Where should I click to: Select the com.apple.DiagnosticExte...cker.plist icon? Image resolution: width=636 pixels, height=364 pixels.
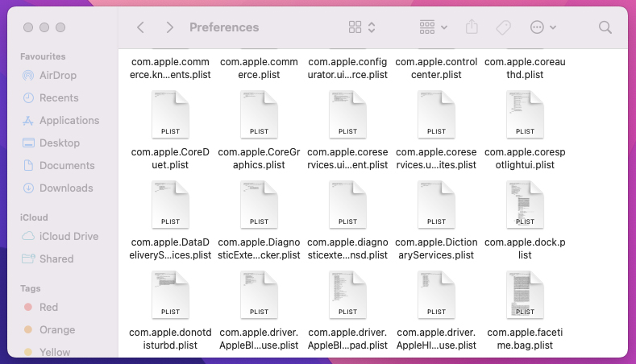[259, 205]
